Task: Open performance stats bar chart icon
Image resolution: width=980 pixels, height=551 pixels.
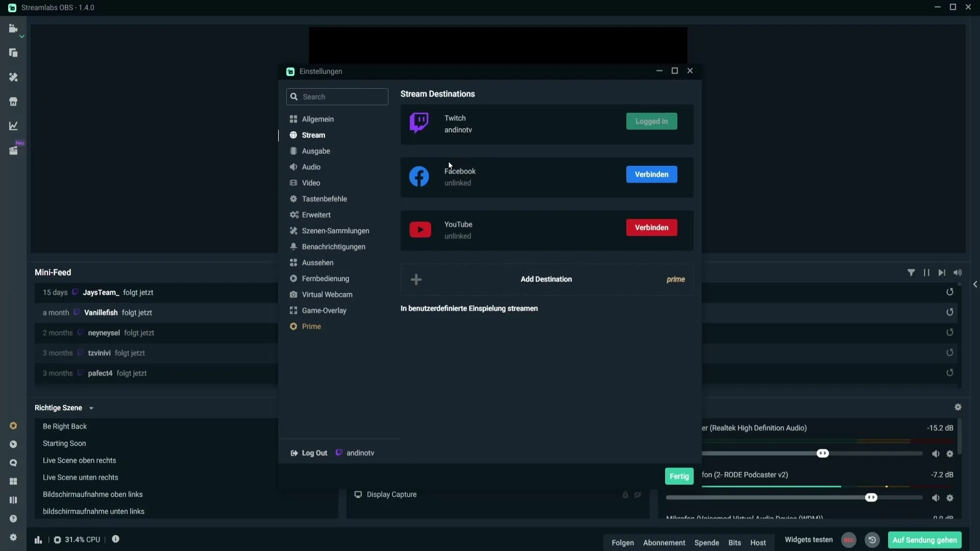Action: coord(38,540)
